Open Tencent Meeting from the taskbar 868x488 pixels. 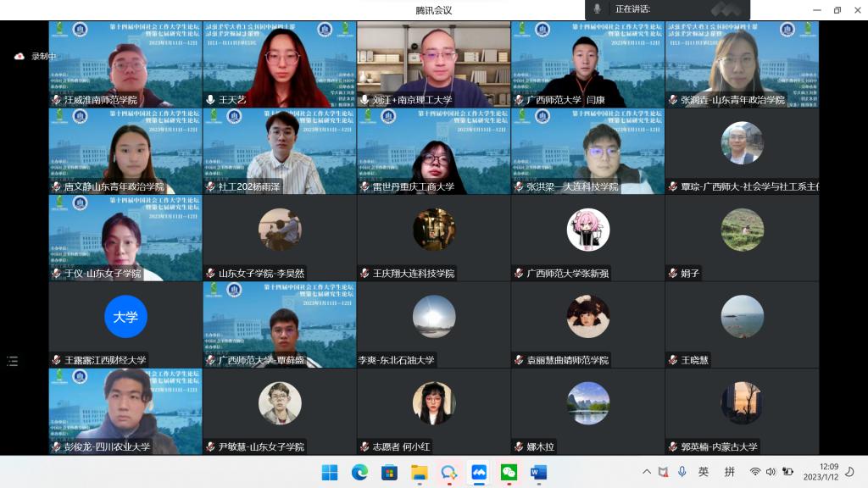[x=479, y=472]
